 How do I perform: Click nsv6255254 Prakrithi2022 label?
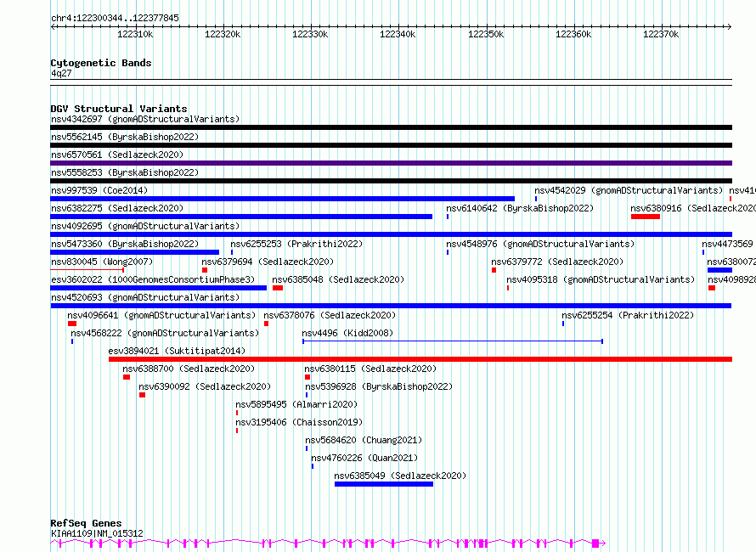tap(628, 315)
